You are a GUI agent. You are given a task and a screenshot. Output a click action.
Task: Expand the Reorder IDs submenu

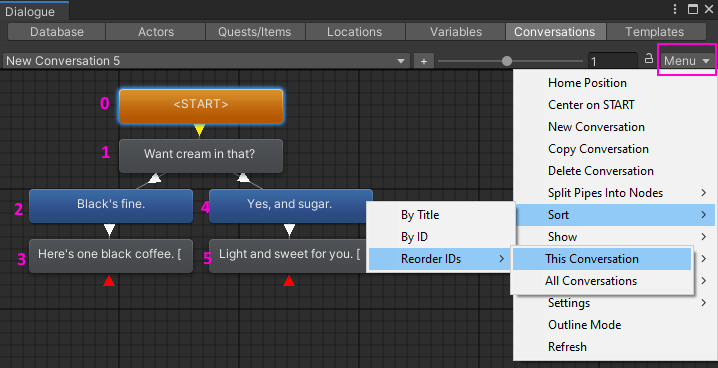coord(441,259)
